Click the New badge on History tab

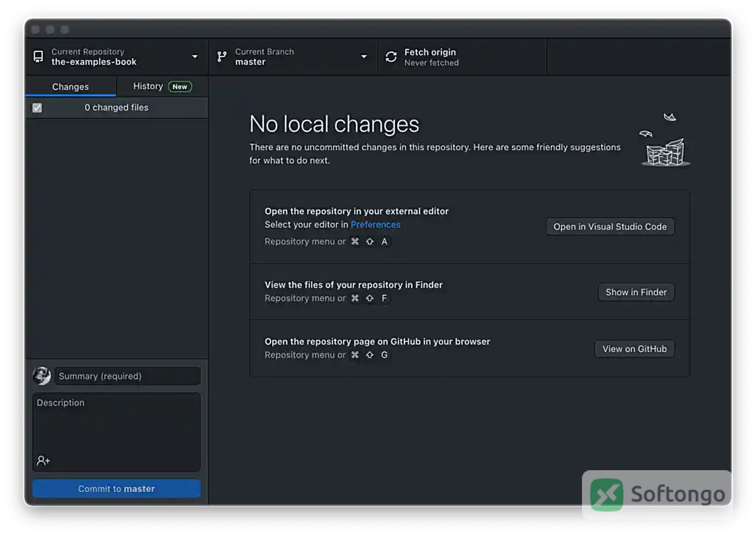coord(180,87)
